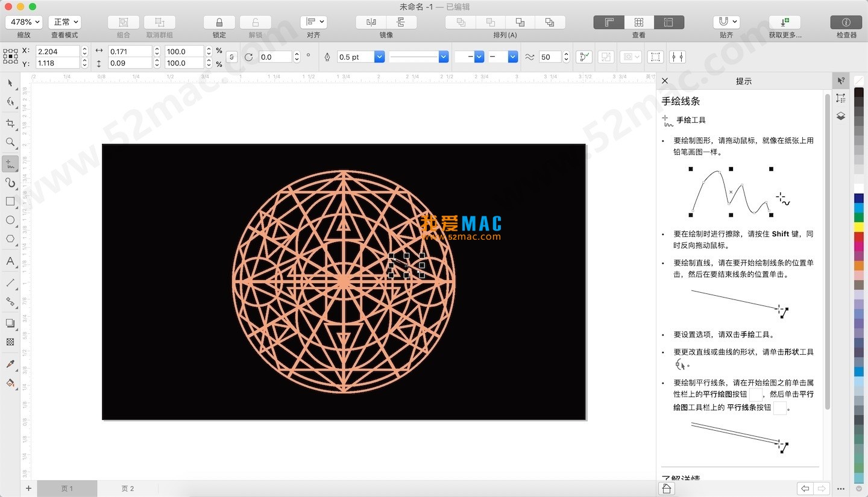This screenshot has width=868, height=497.
Task: Click the freehand smoothing field 50
Action: tap(550, 57)
